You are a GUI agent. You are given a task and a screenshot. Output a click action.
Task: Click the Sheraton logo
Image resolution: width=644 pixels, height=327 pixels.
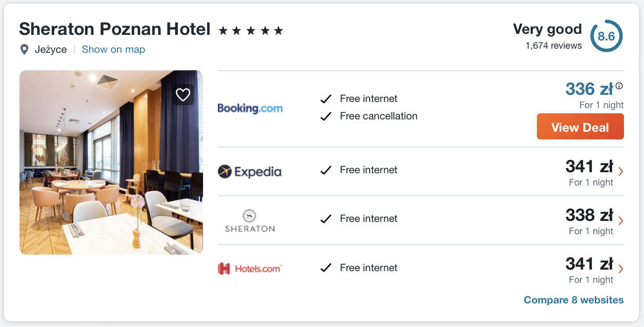(x=250, y=220)
